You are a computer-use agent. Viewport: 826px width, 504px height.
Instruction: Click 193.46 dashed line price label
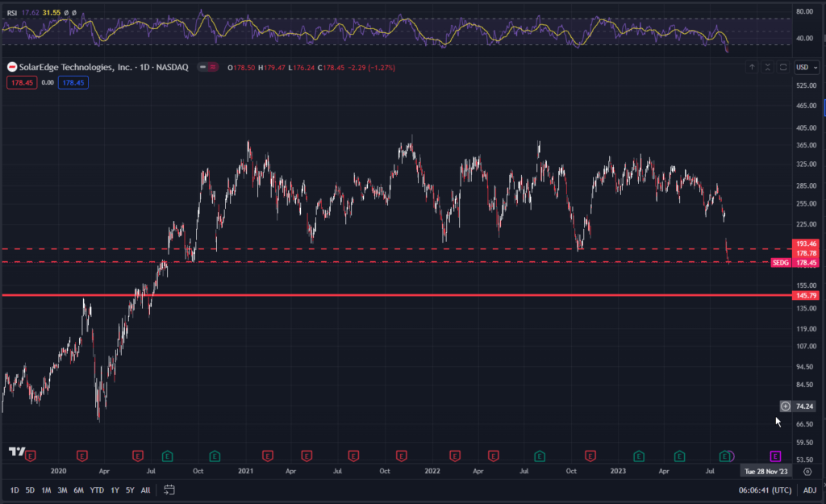(806, 244)
